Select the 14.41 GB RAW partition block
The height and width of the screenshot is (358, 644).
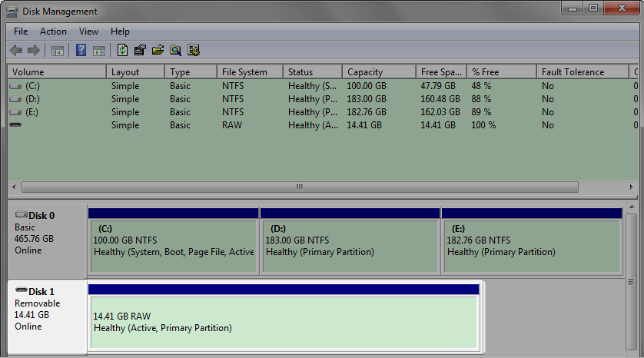(284, 323)
